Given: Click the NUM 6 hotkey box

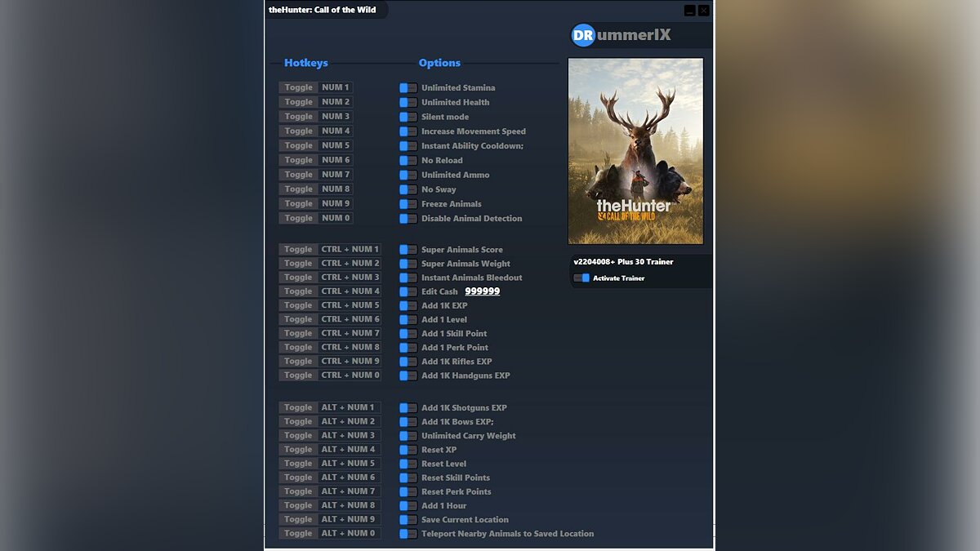Looking at the screenshot, I should pyautogui.click(x=336, y=161).
